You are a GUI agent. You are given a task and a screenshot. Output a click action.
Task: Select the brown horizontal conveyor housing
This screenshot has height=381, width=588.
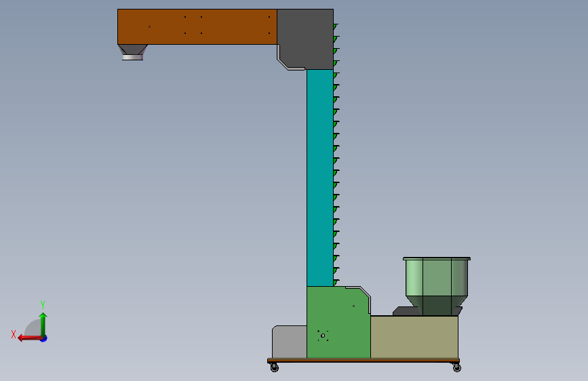coord(197,26)
